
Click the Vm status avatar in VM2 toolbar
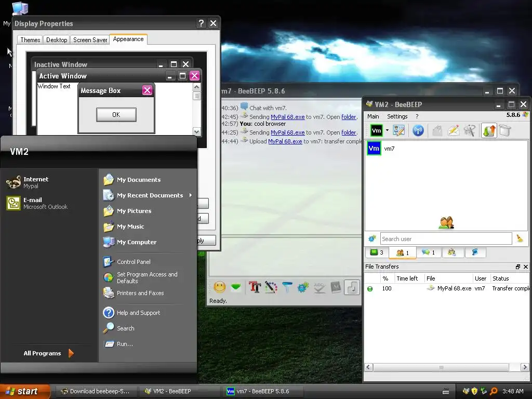point(376,130)
